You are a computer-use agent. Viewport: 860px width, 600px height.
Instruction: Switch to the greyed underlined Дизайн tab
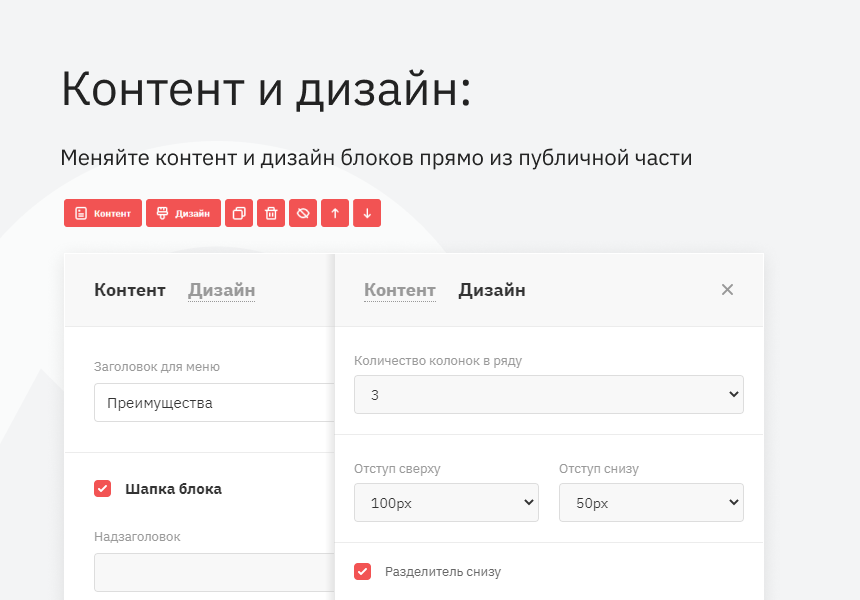(221, 290)
